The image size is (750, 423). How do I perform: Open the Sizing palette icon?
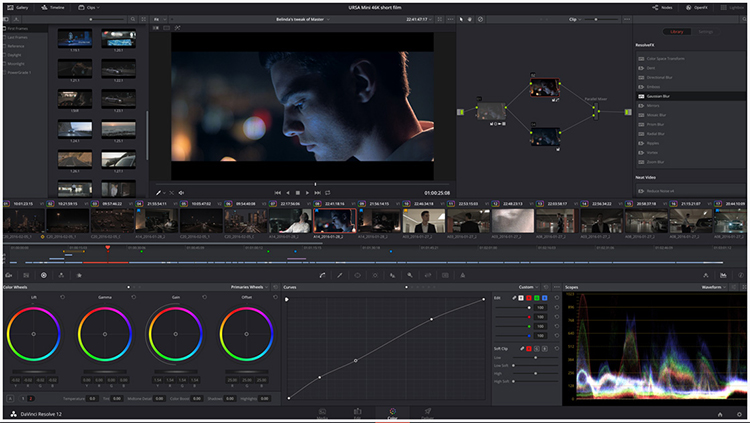[x=428, y=275]
